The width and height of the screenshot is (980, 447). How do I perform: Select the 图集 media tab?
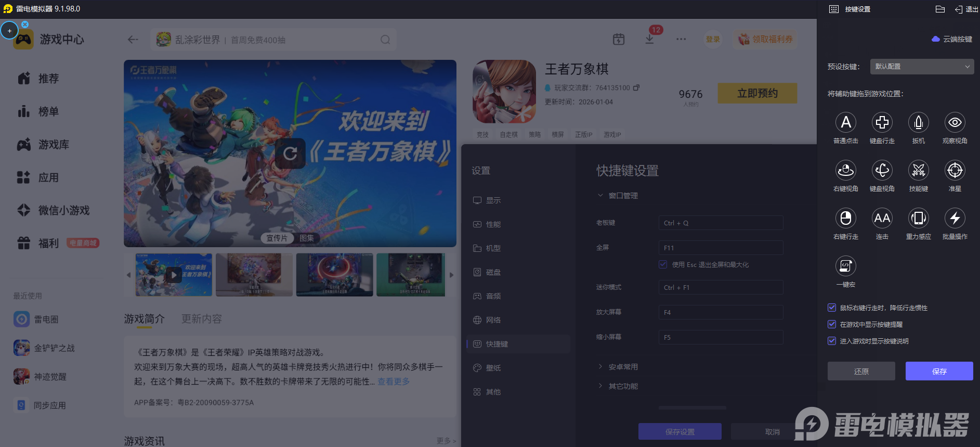[x=307, y=238]
